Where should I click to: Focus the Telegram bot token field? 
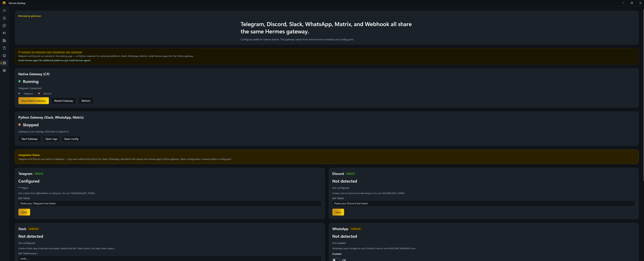[x=170, y=203]
